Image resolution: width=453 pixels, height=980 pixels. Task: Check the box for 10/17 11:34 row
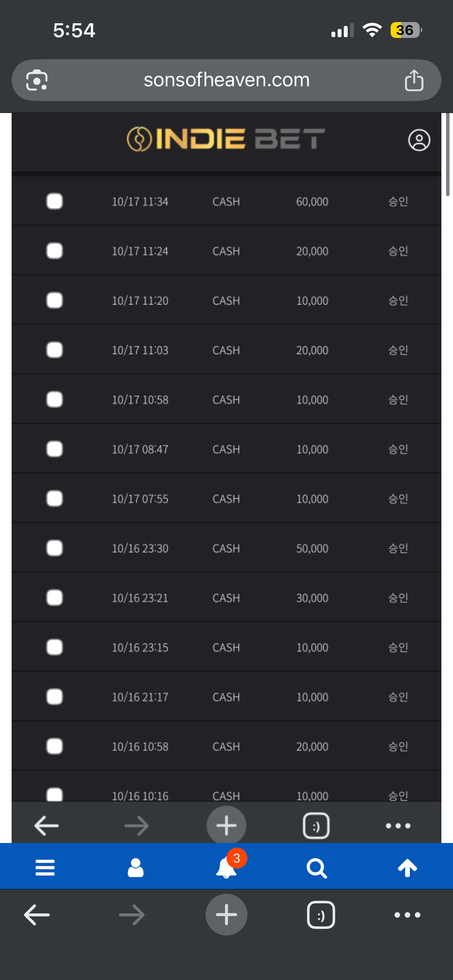[x=55, y=201]
